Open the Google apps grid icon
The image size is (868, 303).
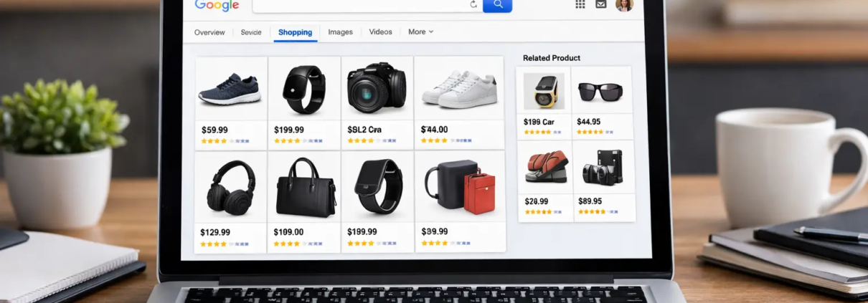coord(580,4)
